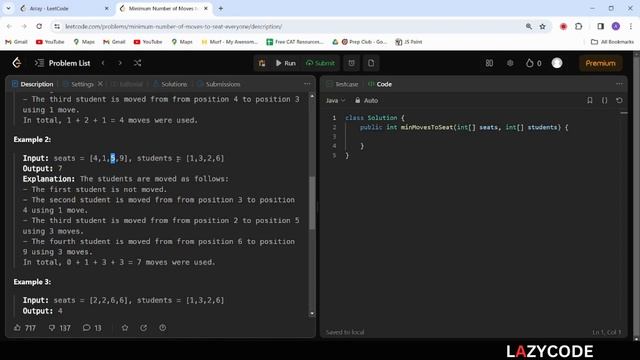640x360 pixels.
Task: Dislike the problem thumbs down 137
Action: coord(60,328)
